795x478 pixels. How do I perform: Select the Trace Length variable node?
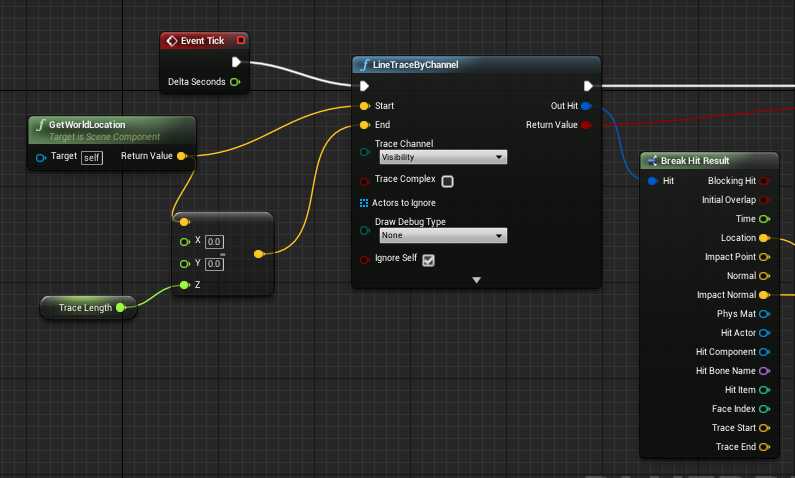tap(88, 308)
